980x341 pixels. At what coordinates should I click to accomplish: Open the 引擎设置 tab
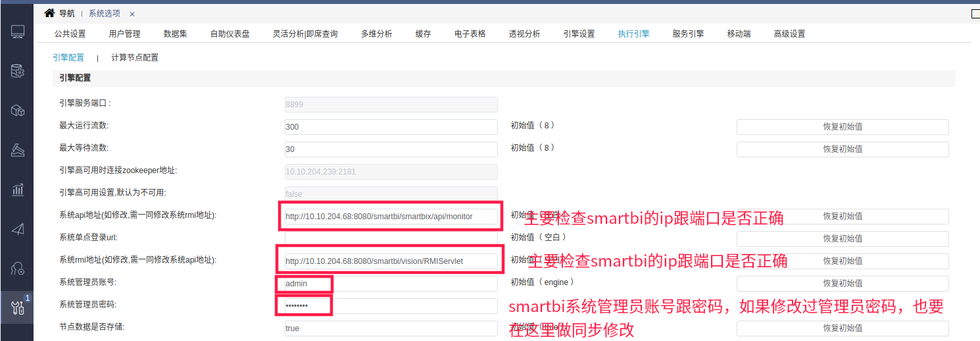pos(579,34)
